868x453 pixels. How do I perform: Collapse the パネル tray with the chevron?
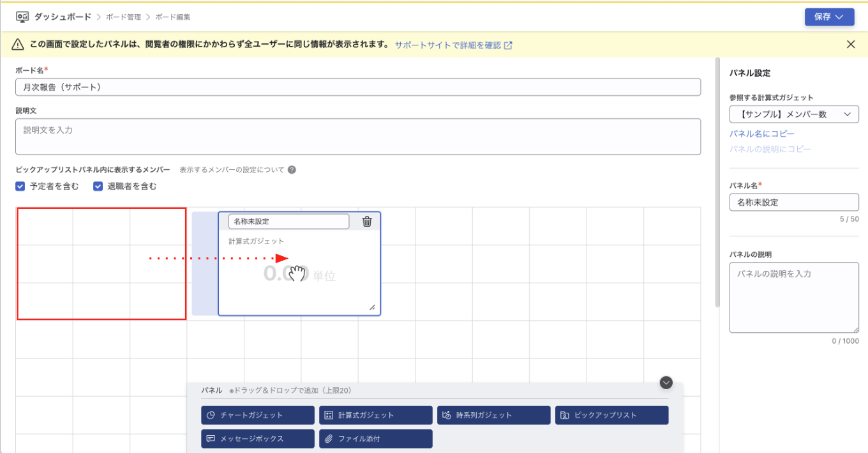666,382
